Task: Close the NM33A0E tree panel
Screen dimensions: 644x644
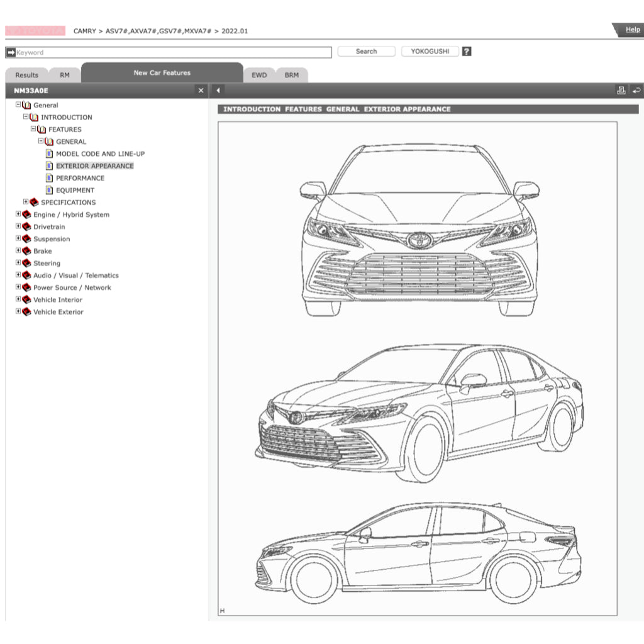Action: click(x=201, y=91)
